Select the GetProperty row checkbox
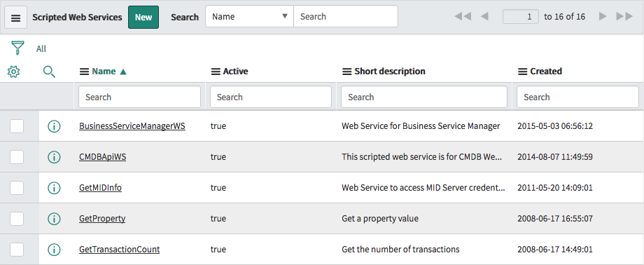Screen dimensions: 644x265 click(x=17, y=219)
